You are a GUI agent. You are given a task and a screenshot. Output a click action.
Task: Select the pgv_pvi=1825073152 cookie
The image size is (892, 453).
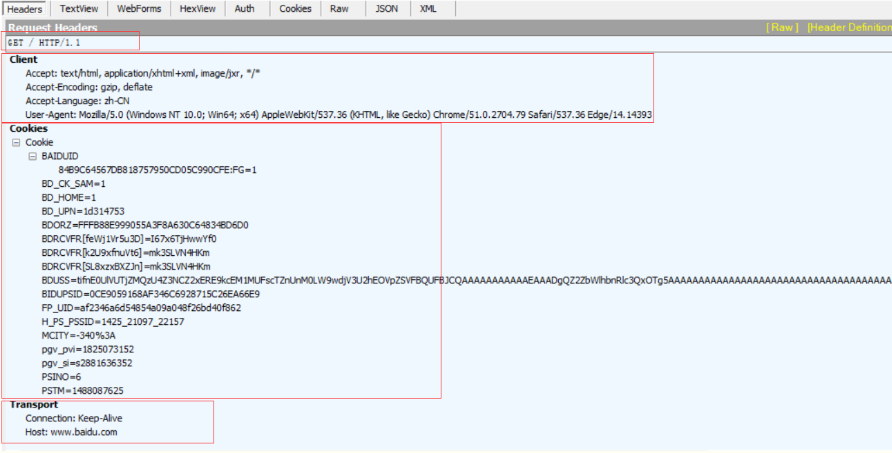[x=88, y=349]
